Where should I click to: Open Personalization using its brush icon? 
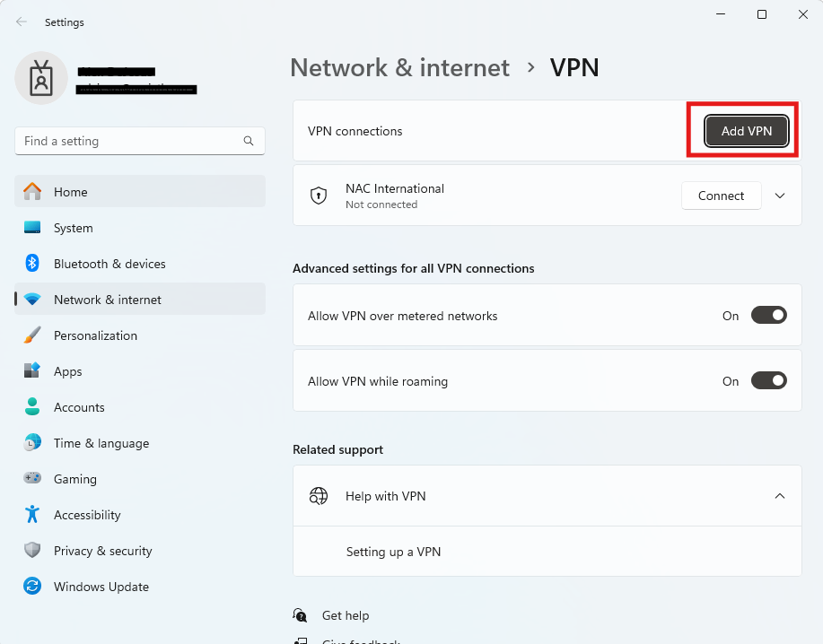(x=33, y=335)
